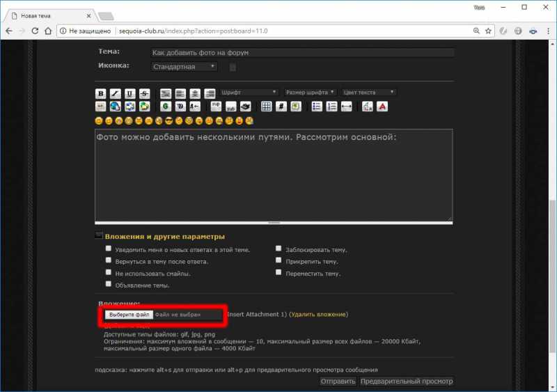Open the 'Шрифт' font dropdown
Viewport: 557px width, 392px height.
(x=249, y=92)
